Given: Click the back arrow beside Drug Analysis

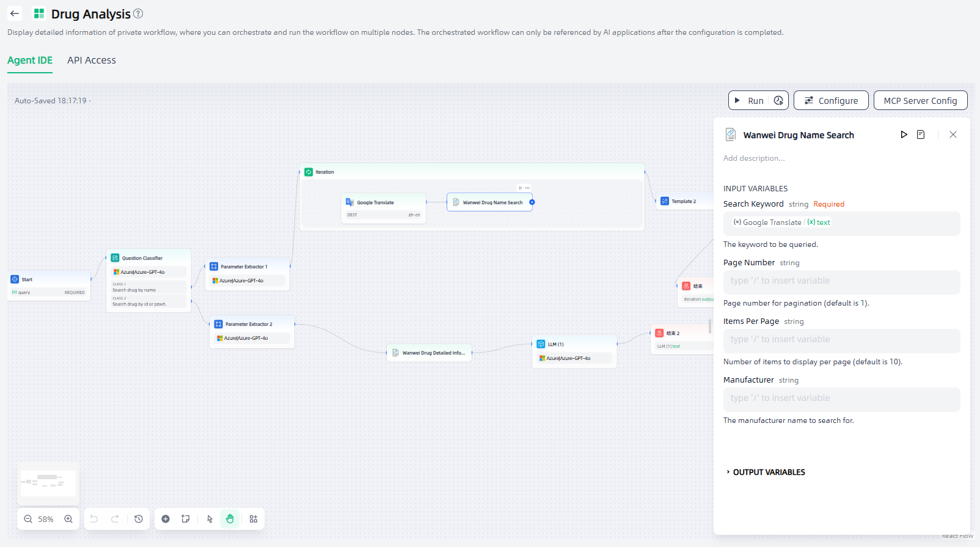Looking at the screenshot, I should click(15, 13).
